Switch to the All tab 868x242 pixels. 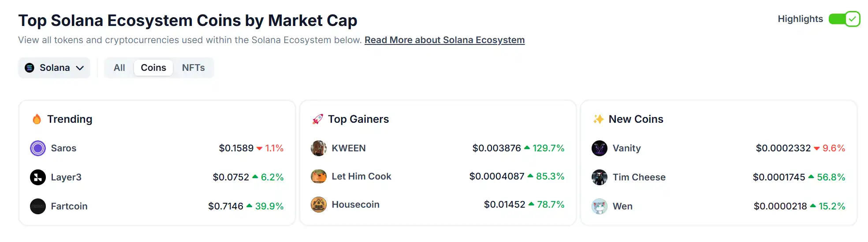click(x=119, y=68)
